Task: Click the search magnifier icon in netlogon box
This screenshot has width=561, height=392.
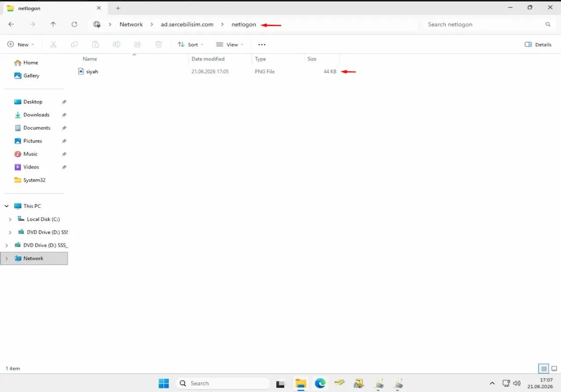Action: 548,25
